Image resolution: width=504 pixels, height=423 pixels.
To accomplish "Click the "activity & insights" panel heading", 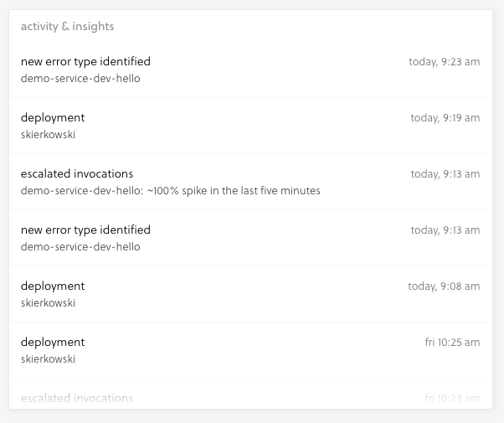I will [68, 26].
